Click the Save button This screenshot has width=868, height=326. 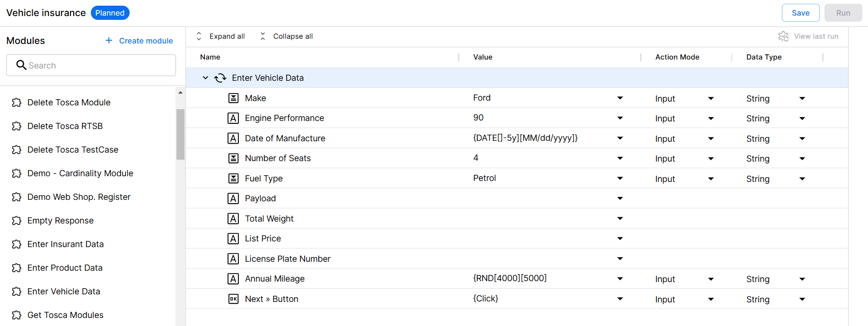pos(800,13)
